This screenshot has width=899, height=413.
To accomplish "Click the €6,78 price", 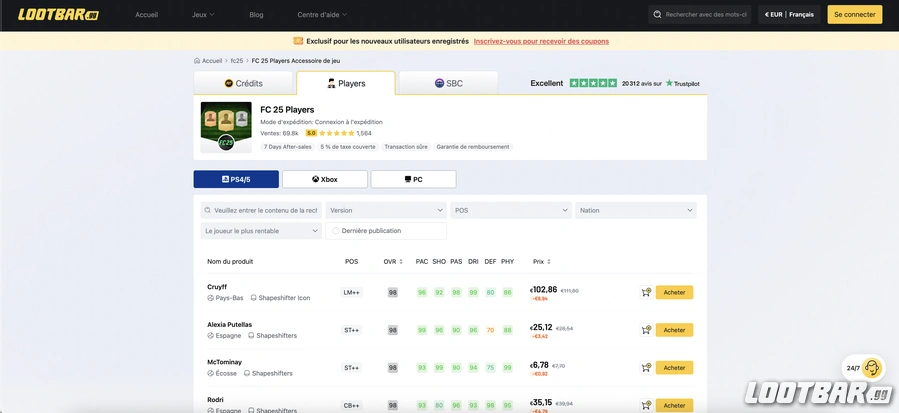I will point(540,365).
